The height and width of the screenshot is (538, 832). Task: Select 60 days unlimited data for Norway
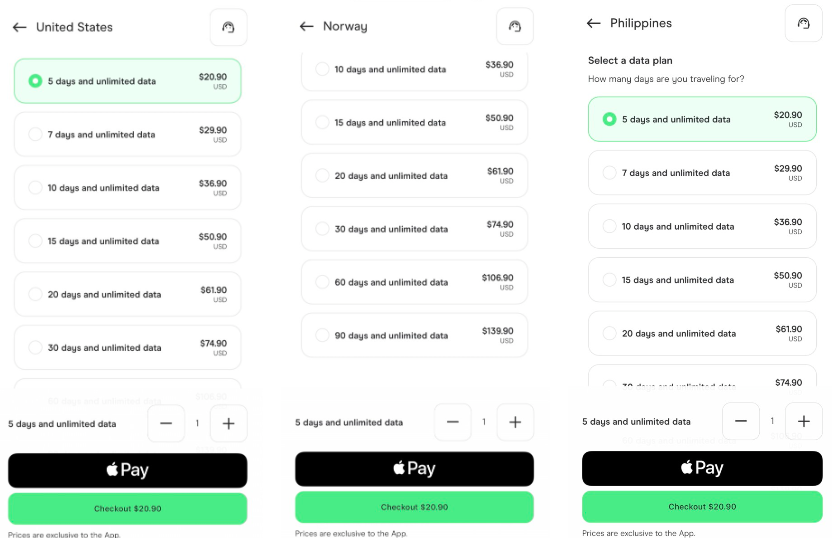[x=414, y=282]
